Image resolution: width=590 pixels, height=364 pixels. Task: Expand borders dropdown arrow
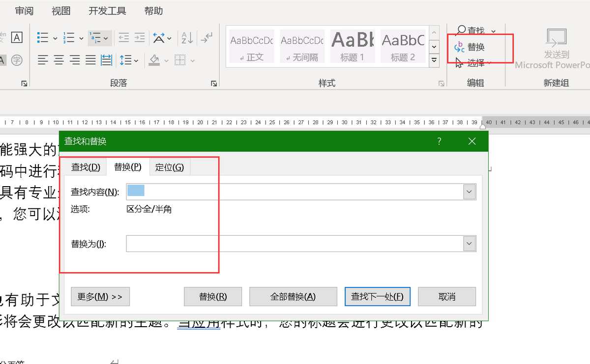(192, 60)
